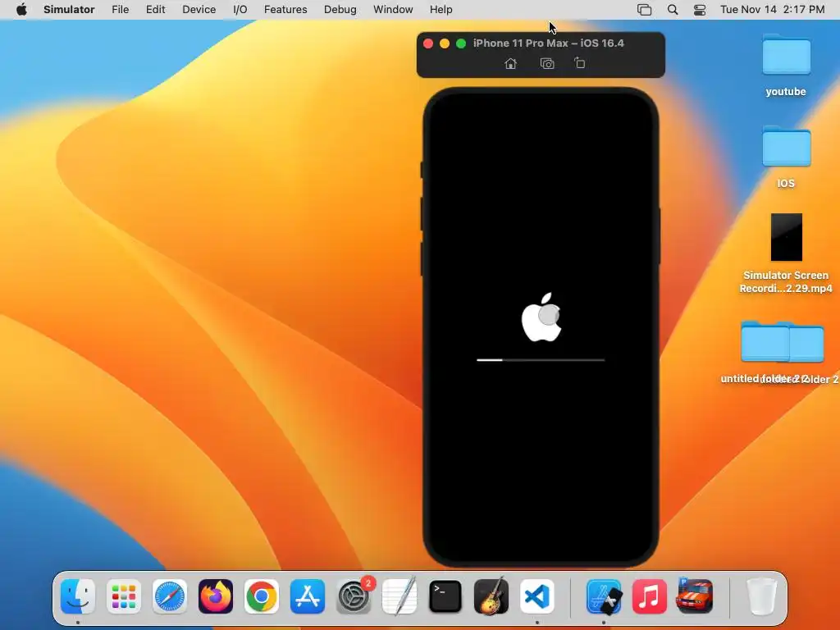Open the File menu
Screen dimensions: 840x630
click(x=120, y=10)
